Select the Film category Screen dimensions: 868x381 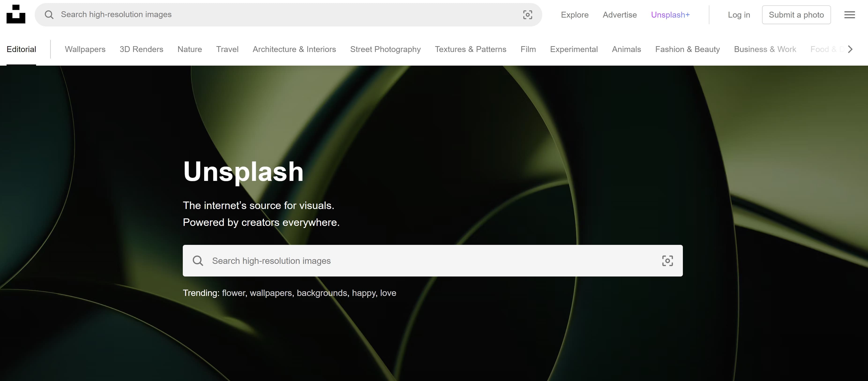528,49
